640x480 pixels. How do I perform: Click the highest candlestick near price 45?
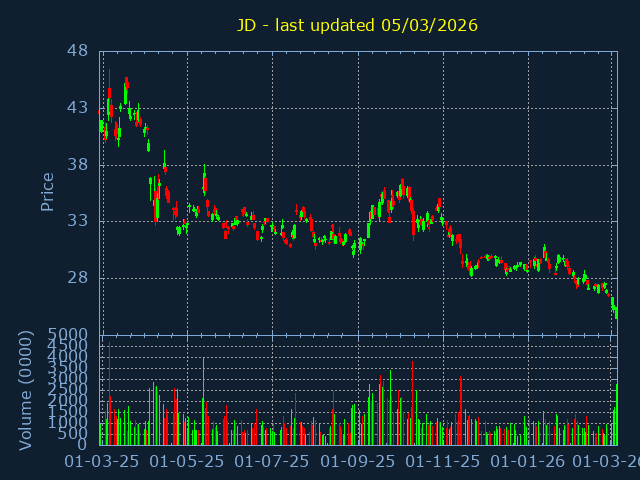[x=126, y=84]
